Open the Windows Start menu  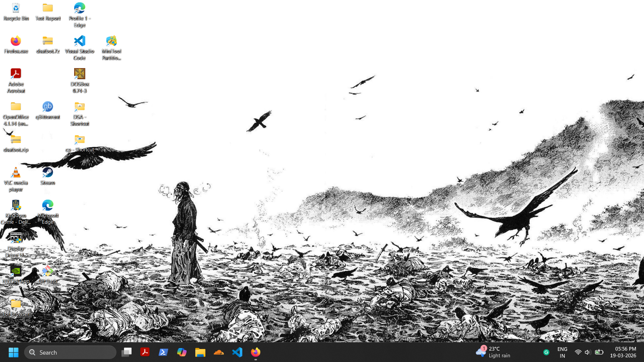click(13, 352)
